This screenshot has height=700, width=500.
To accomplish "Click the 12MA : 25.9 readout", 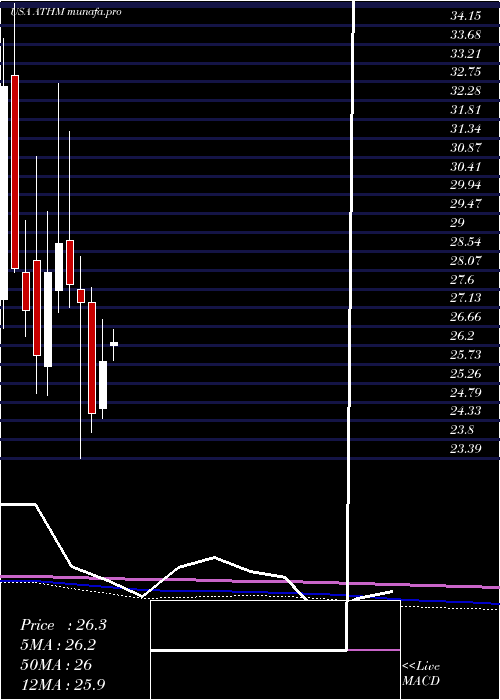I will pyautogui.click(x=63, y=685).
